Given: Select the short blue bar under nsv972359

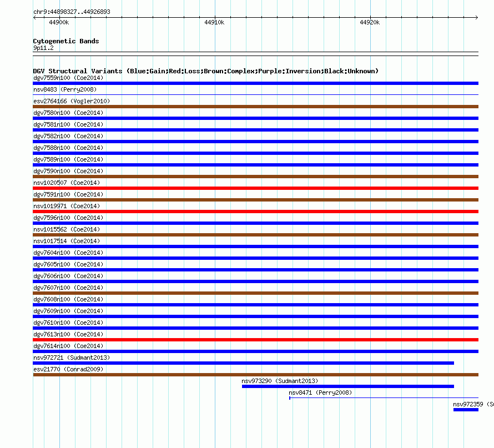Looking at the screenshot, I should pyautogui.click(x=466, y=410).
